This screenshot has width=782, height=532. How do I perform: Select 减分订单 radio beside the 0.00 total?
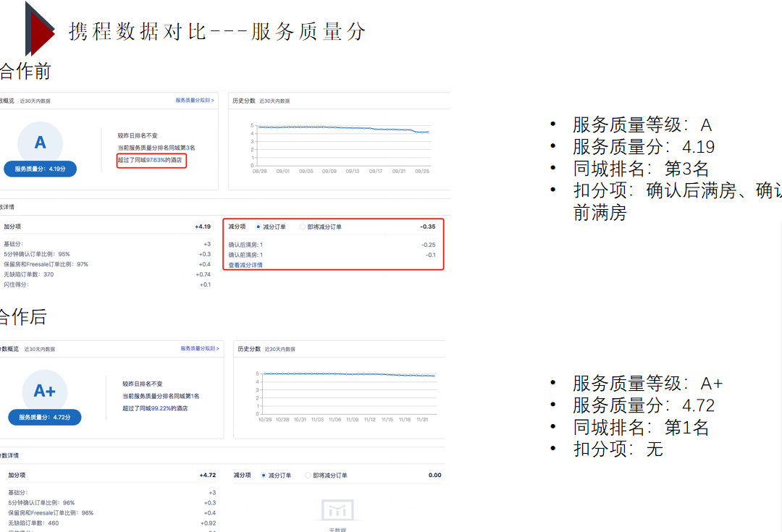pos(264,475)
